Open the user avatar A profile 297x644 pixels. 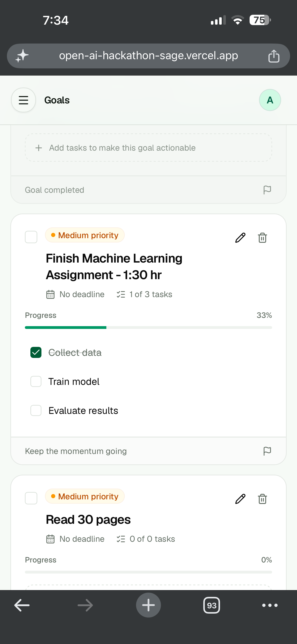pyautogui.click(x=270, y=100)
